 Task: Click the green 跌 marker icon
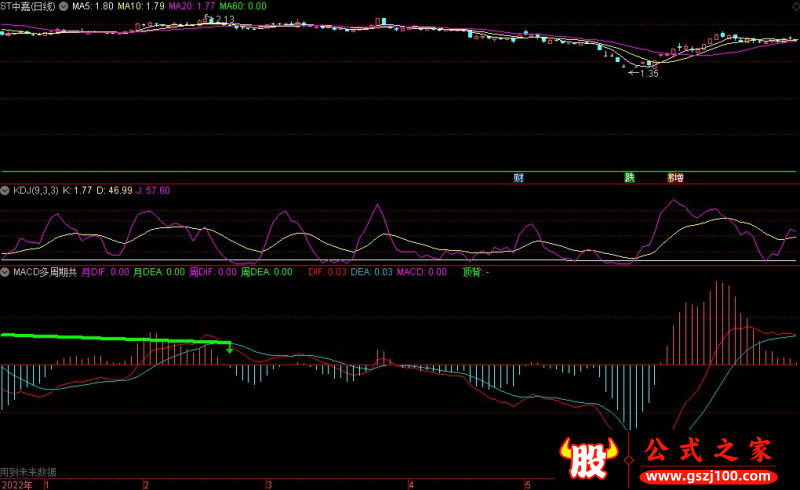click(630, 178)
